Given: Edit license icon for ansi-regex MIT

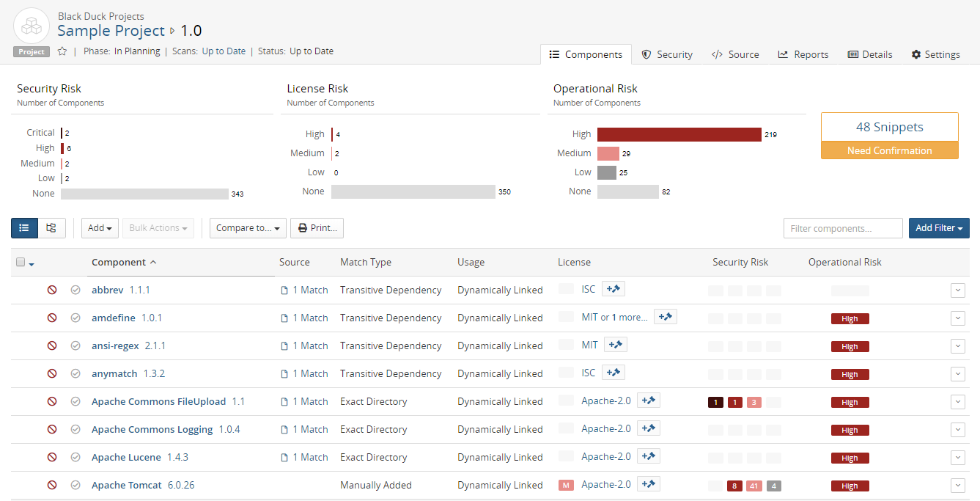Looking at the screenshot, I should pos(615,345).
